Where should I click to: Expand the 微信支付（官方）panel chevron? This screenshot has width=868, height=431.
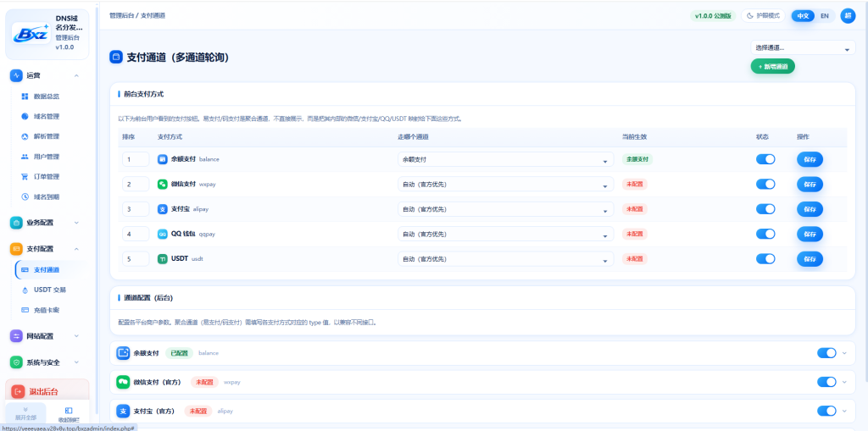click(844, 382)
